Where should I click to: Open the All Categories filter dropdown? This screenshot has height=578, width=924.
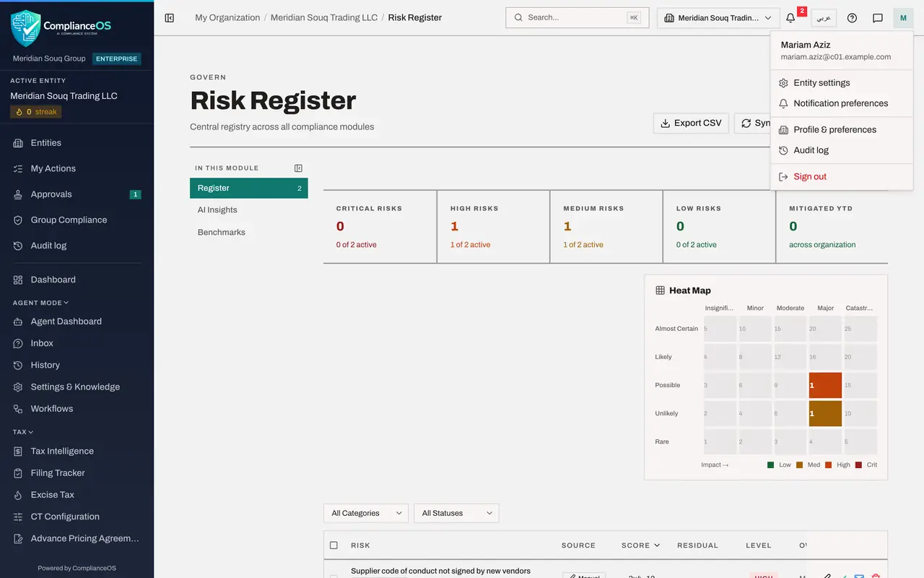tap(366, 513)
